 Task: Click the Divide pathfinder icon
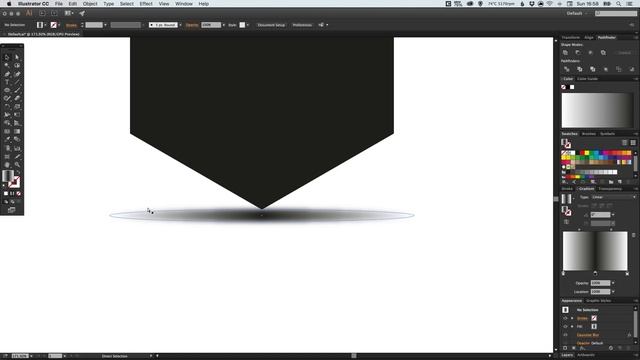point(567,69)
